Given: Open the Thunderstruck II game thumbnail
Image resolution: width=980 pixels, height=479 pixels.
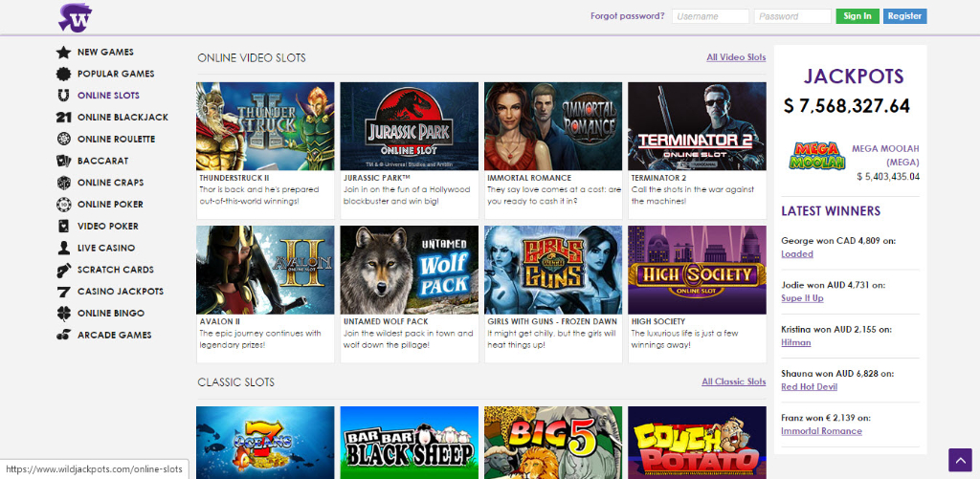Looking at the screenshot, I should coord(266,126).
